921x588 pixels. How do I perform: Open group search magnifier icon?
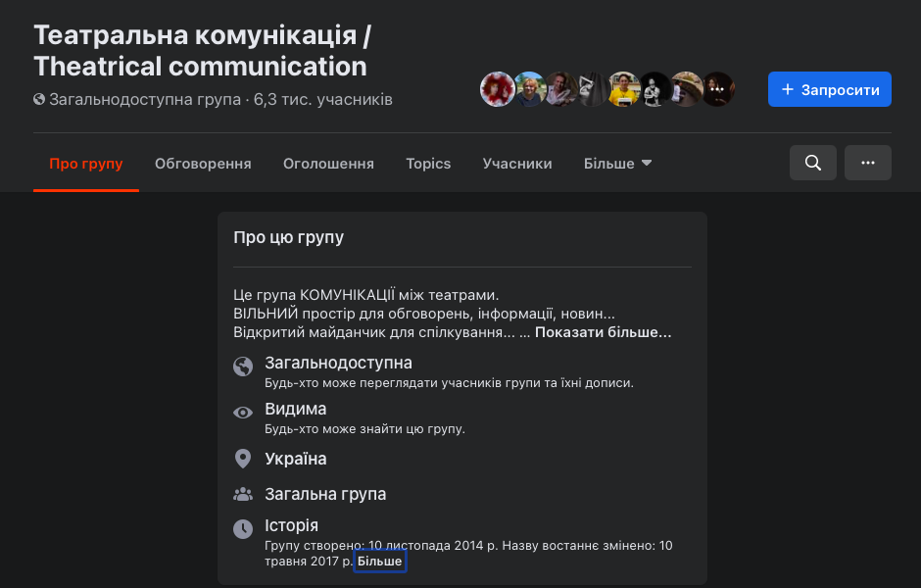(812, 163)
